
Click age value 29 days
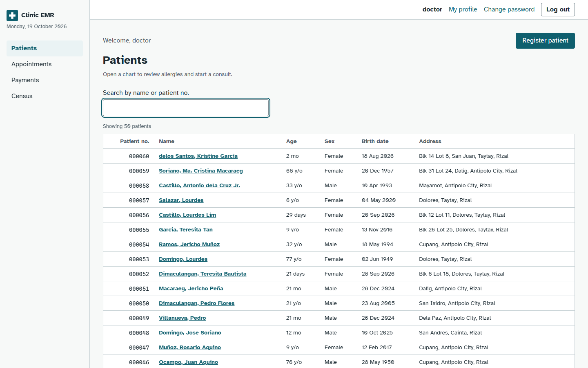coord(296,215)
